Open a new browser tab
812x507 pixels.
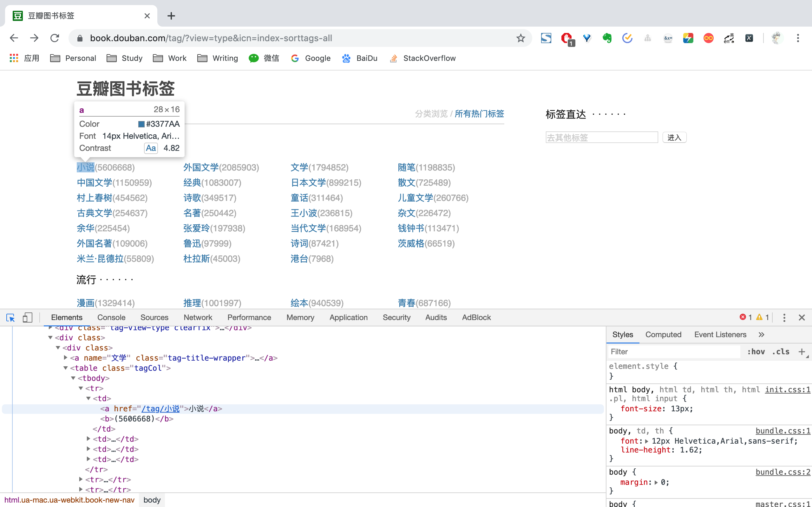[171, 16]
